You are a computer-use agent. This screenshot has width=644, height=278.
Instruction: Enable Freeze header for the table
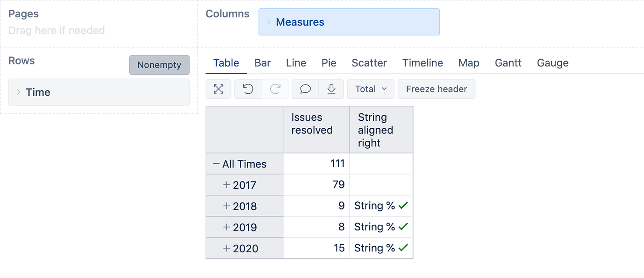click(436, 89)
